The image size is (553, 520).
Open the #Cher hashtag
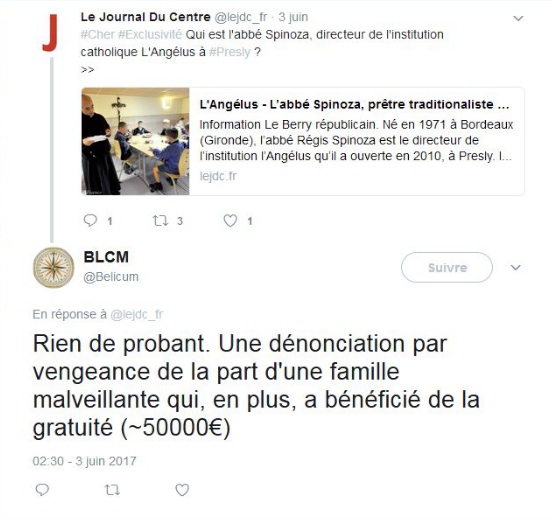pyautogui.click(x=98, y=35)
